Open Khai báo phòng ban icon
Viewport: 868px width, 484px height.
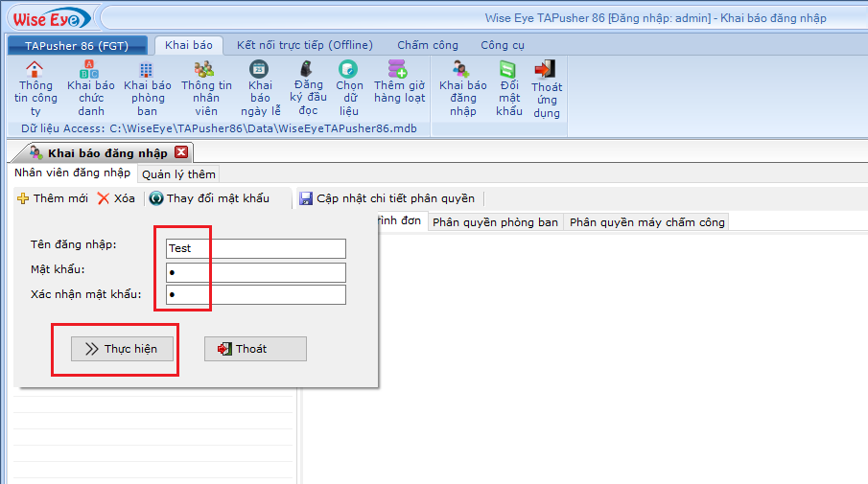click(x=147, y=70)
